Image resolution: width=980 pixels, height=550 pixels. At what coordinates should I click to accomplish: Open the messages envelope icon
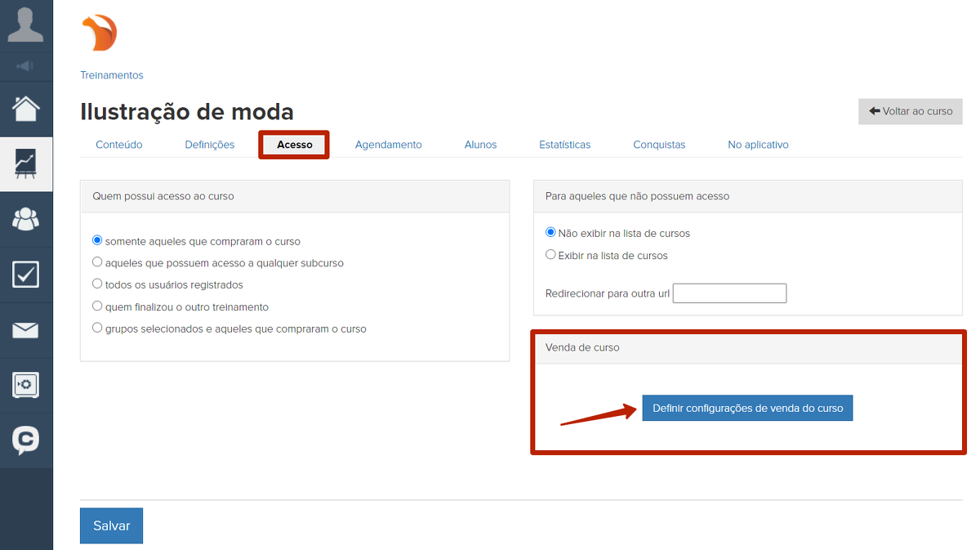(x=25, y=330)
